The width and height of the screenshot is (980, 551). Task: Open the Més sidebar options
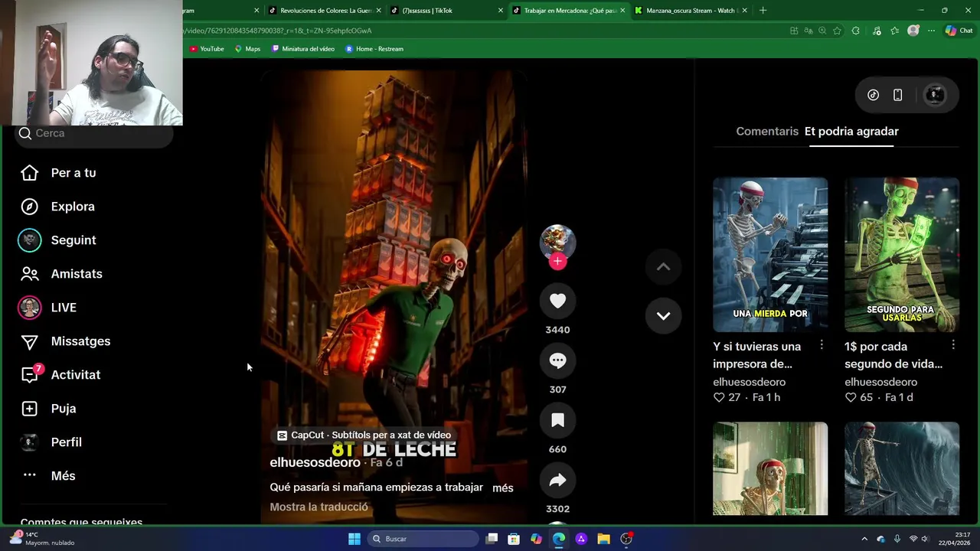point(48,476)
